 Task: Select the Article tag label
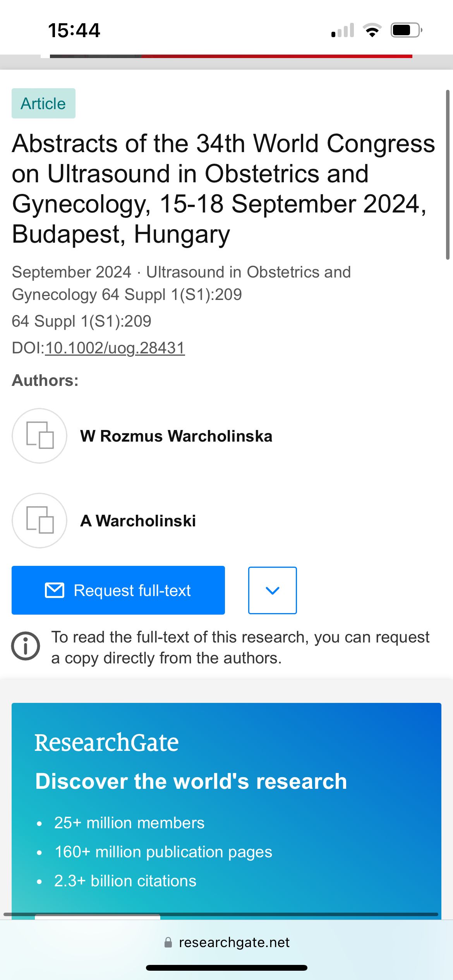click(43, 103)
